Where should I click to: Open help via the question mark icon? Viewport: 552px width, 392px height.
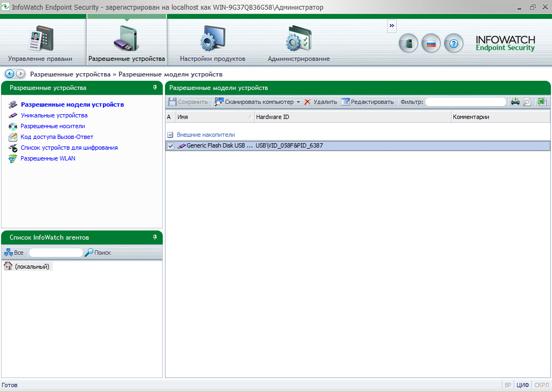[454, 44]
